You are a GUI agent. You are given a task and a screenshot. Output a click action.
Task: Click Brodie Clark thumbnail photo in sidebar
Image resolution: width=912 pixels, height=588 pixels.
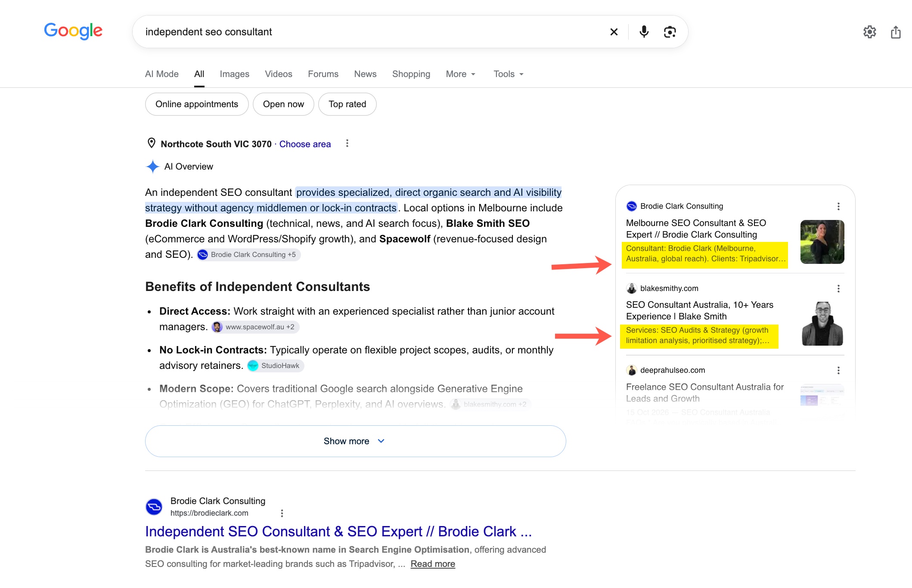click(x=822, y=242)
